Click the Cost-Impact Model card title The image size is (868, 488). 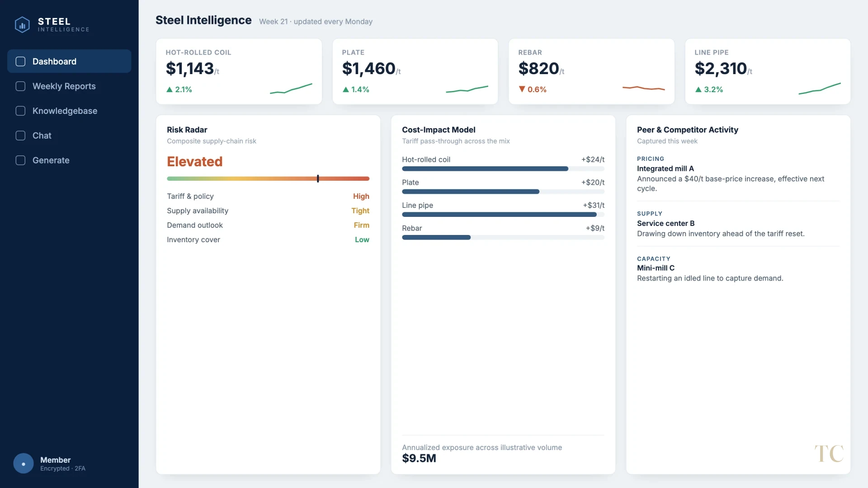click(x=439, y=130)
